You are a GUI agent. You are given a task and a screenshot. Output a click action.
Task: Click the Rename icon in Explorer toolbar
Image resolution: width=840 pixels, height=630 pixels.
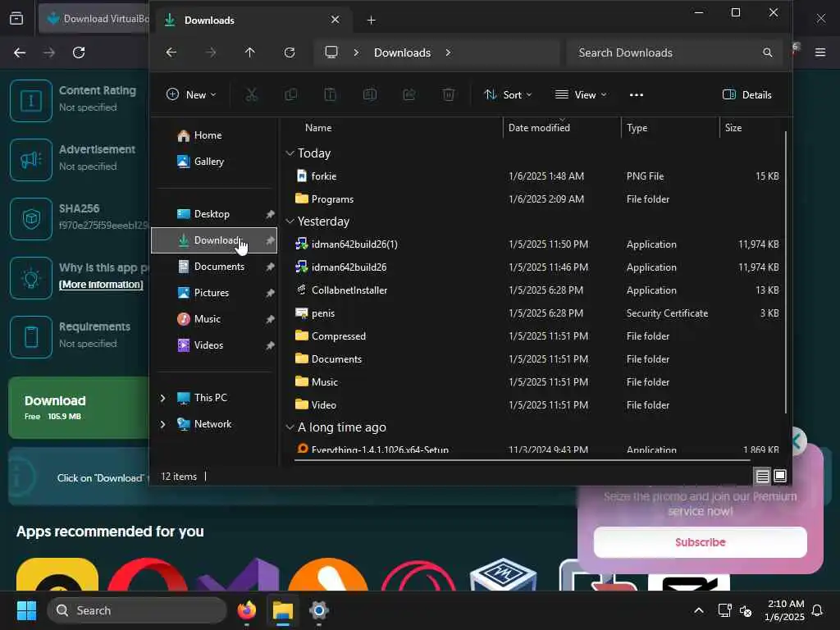(x=370, y=95)
